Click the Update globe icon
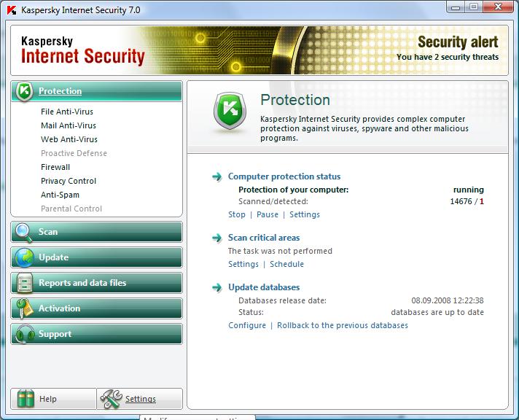 pyautogui.click(x=25, y=257)
